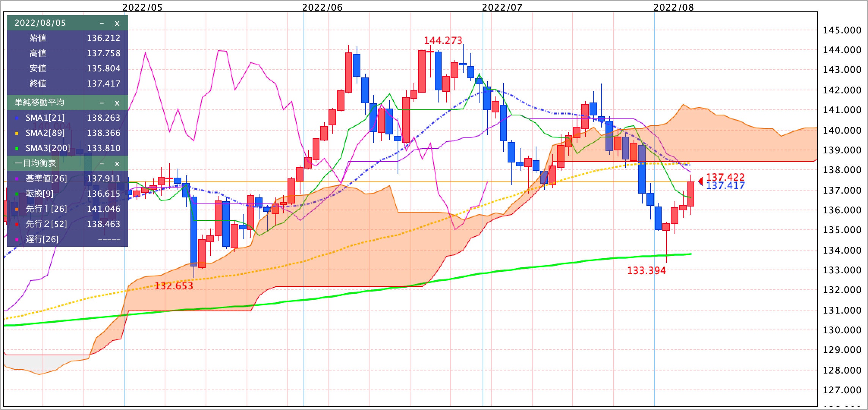Viewport: 868px width, 410px height.
Task: Click the 132.653 low price label
Action: pyautogui.click(x=174, y=286)
